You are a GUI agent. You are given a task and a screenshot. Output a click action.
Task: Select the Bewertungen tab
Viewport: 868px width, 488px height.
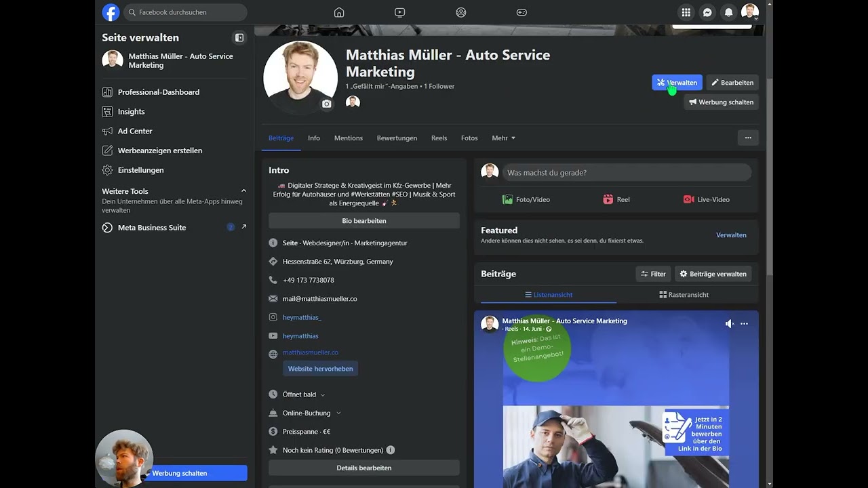pyautogui.click(x=397, y=138)
